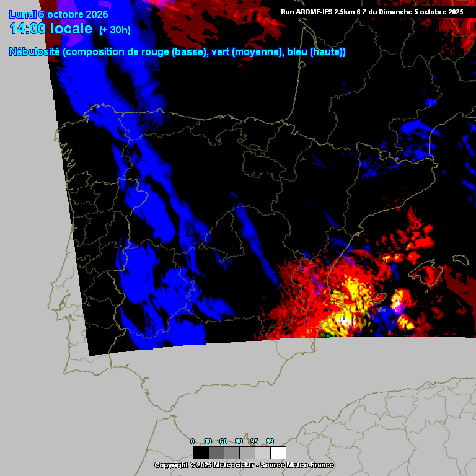The width and height of the screenshot is (476, 476).
Task: Open the Meteociel.fr copyright link
Action: [x=234, y=465]
